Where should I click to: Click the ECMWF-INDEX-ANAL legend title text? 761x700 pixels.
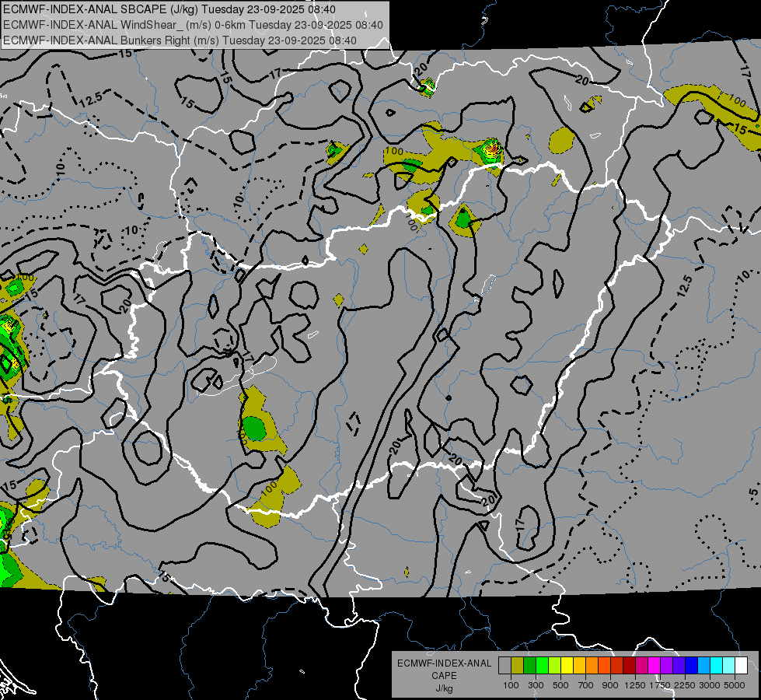click(x=444, y=663)
